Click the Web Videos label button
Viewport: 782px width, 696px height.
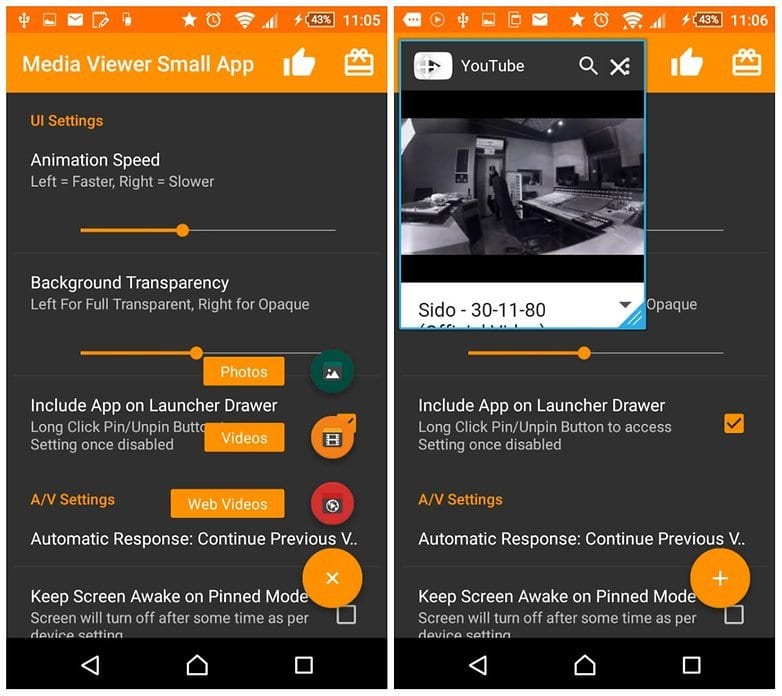pyautogui.click(x=227, y=504)
